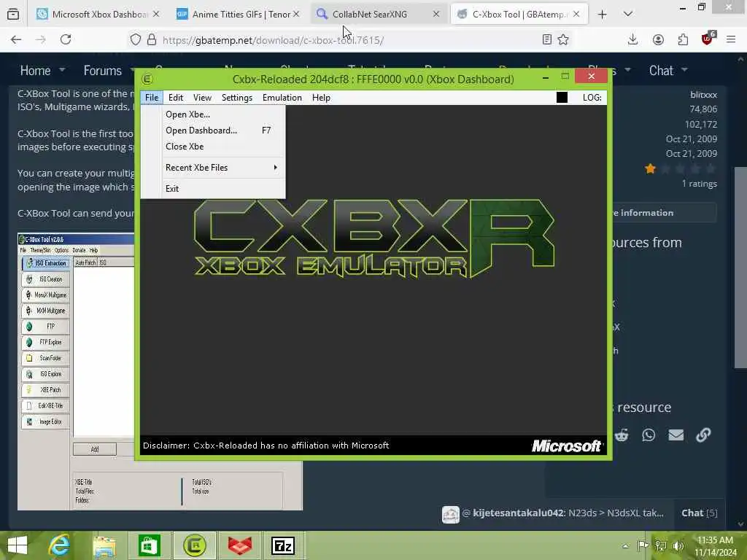Click the tracking protection shield icon

136,39
